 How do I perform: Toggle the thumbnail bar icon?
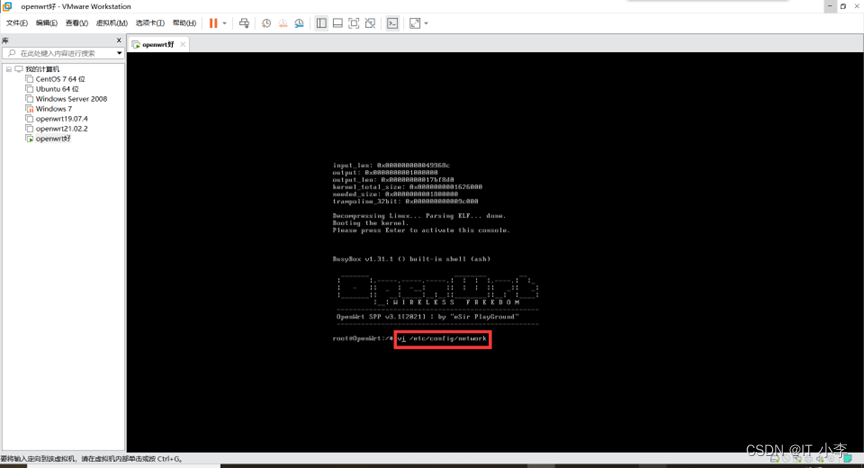click(338, 23)
